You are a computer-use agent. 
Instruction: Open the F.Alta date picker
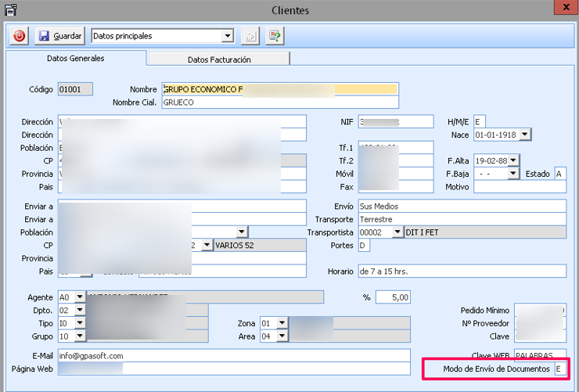click(513, 160)
